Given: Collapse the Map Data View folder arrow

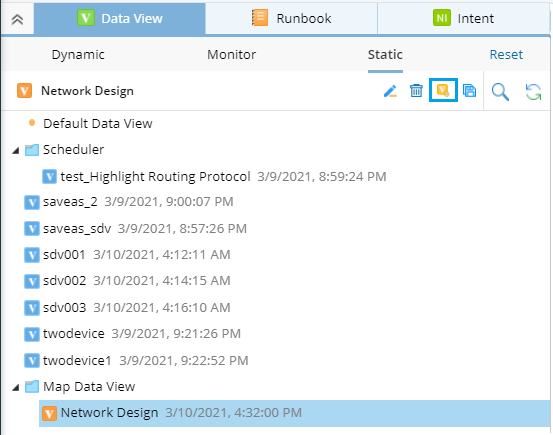Looking at the screenshot, I should [x=16, y=388].
